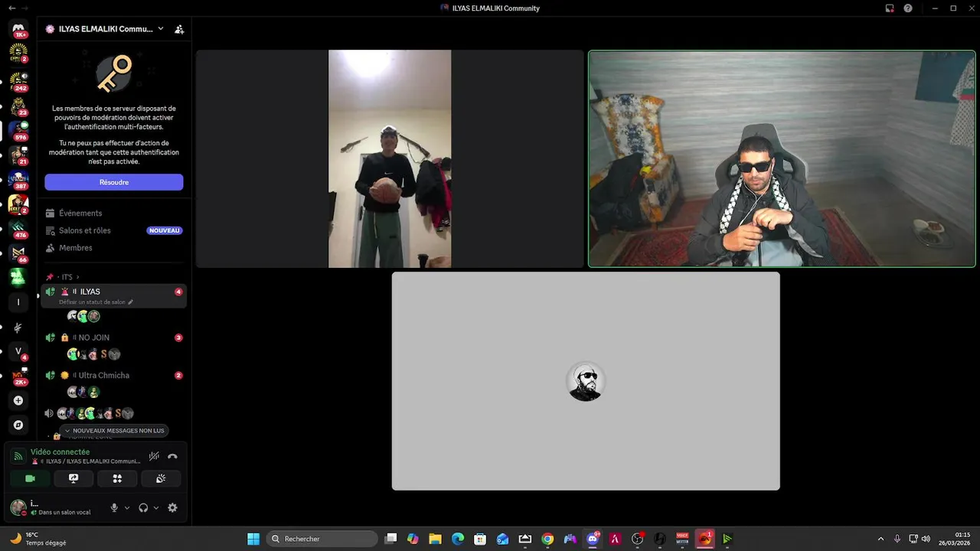980x551 pixels.
Task: Open ILYAS ELMALIKI Community server dropdown
Action: point(105,29)
